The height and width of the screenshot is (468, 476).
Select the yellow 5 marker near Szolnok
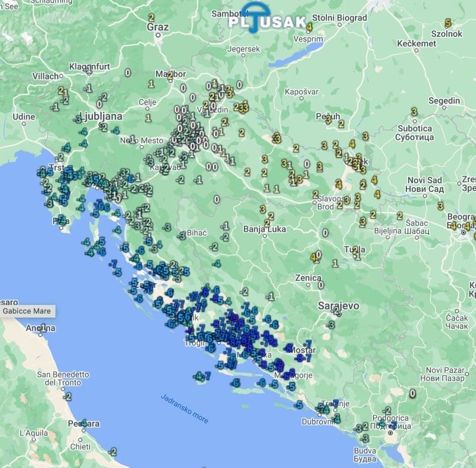448,23
